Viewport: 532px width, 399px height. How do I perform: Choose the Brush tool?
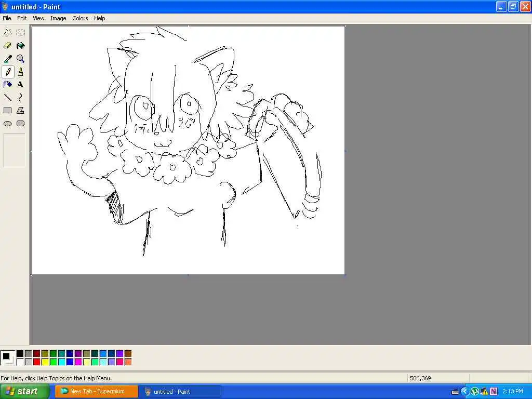coord(20,72)
